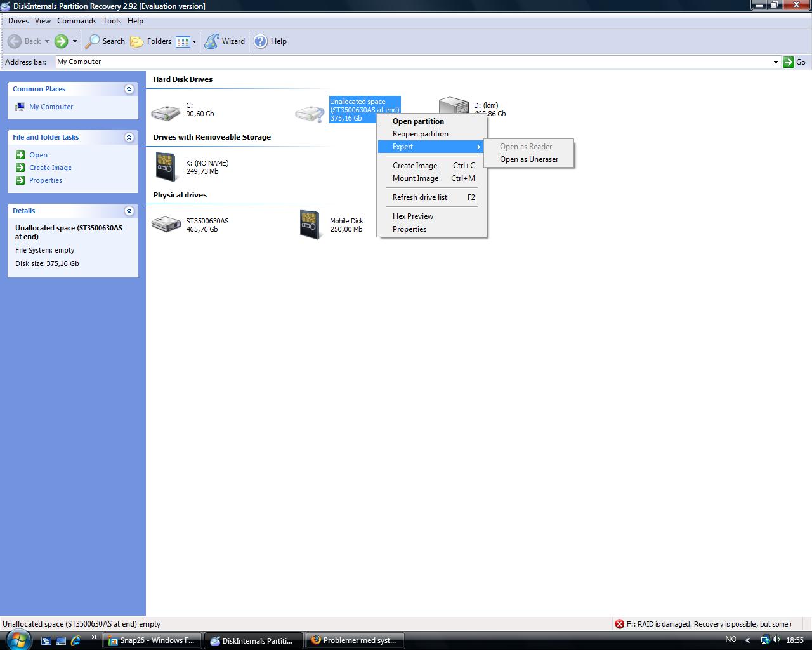This screenshot has width=812, height=650.
Task: Open the Firefox Problemer med syst taskbar button
Action: point(355,640)
